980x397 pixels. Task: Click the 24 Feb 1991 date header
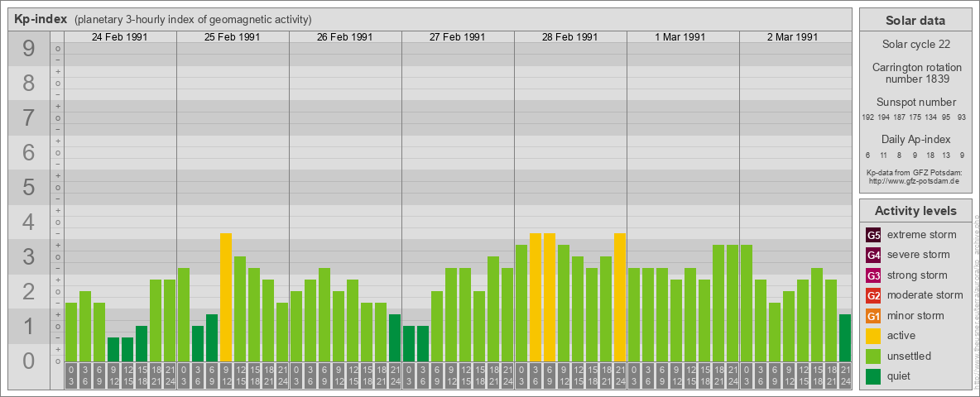pos(119,37)
